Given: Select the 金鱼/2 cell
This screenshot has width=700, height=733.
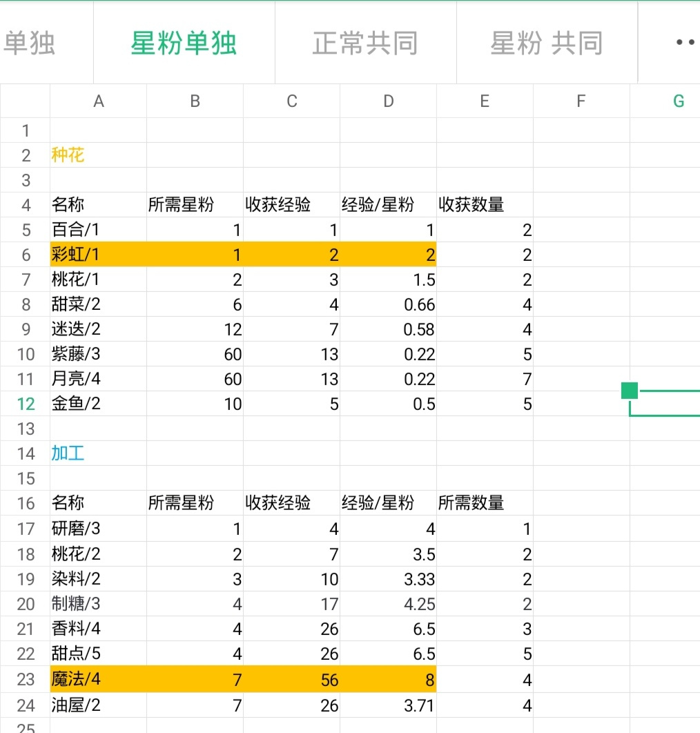Looking at the screenshot, I should (x=98, y=404).
